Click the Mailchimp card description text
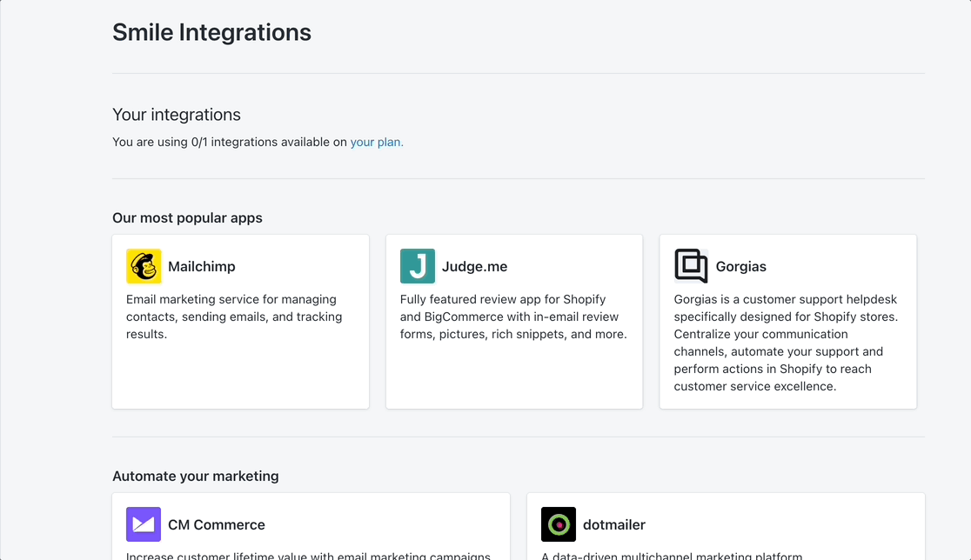The image size is (971, 560). [234, 317]
